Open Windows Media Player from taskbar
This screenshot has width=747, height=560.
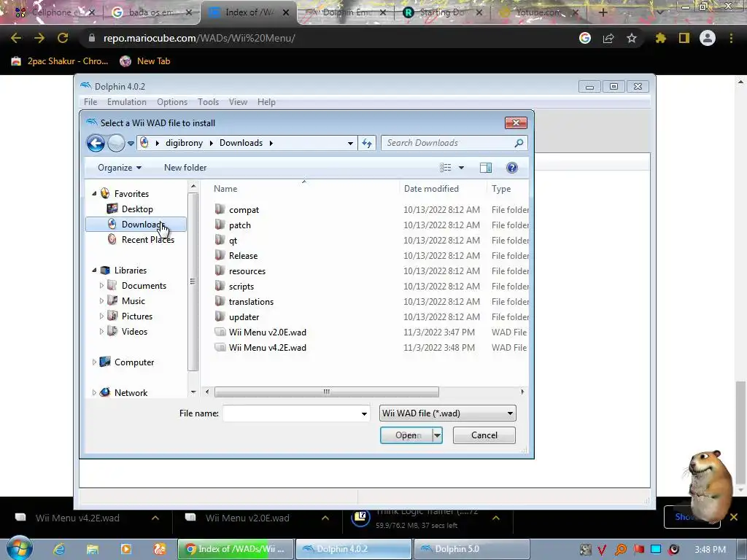click(126, 549)
